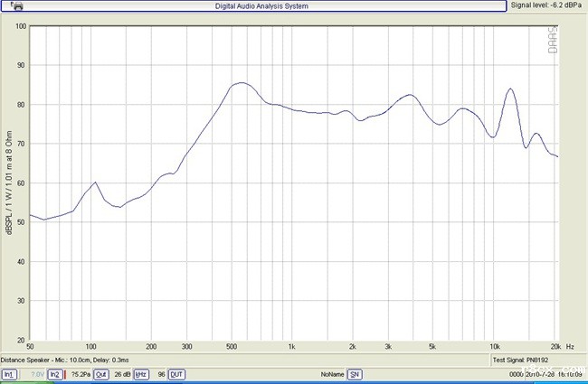Click the 26 dB output value
Image resolution: width=588 pixels, height=384 pixels.
(x=121, y=374)
